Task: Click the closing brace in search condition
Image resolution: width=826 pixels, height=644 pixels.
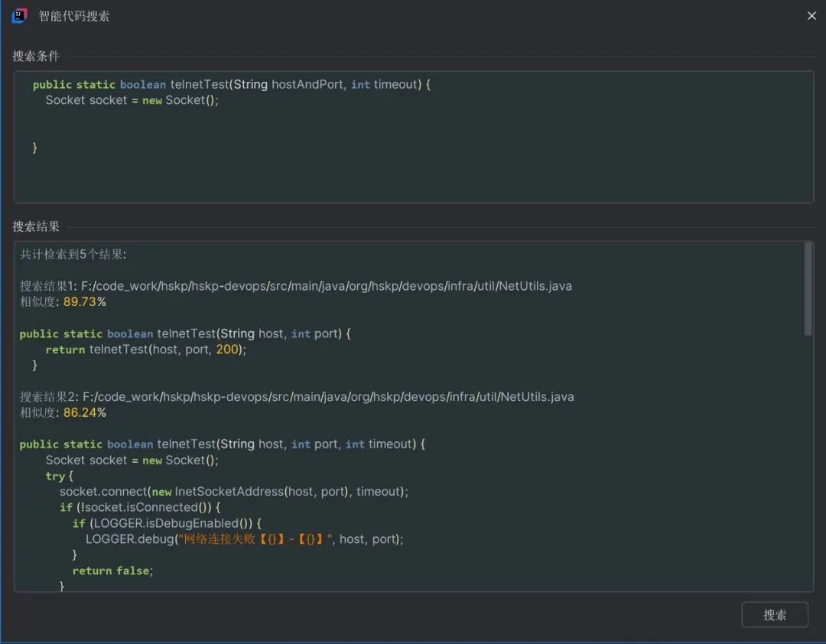Action: point(35,148)
